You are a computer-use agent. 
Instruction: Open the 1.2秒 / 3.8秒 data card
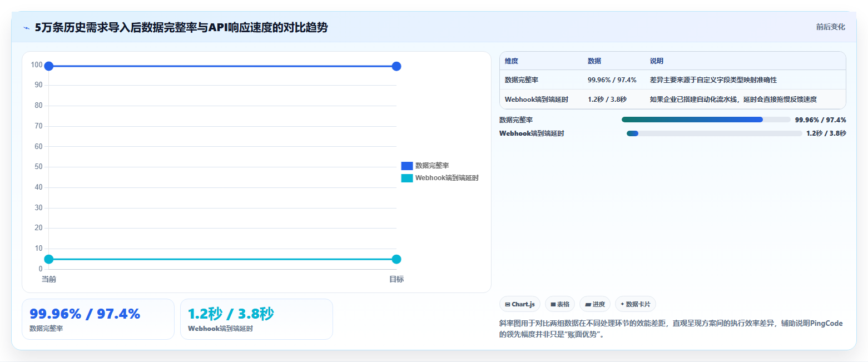256,319
